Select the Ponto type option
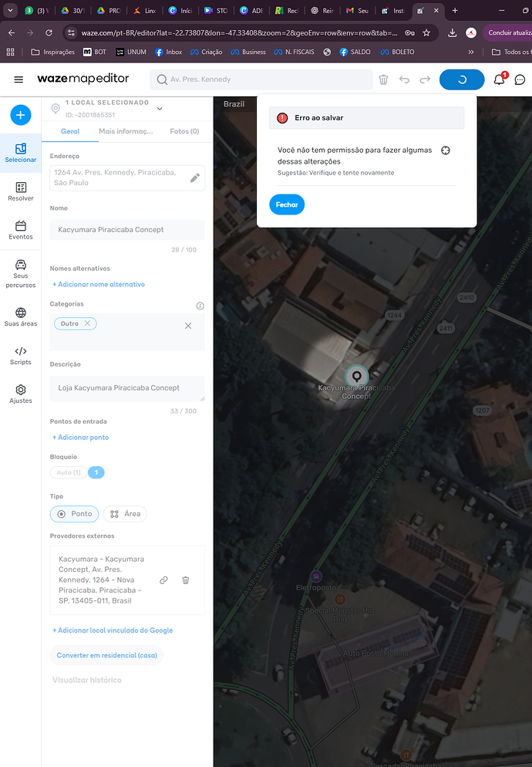 74,514
